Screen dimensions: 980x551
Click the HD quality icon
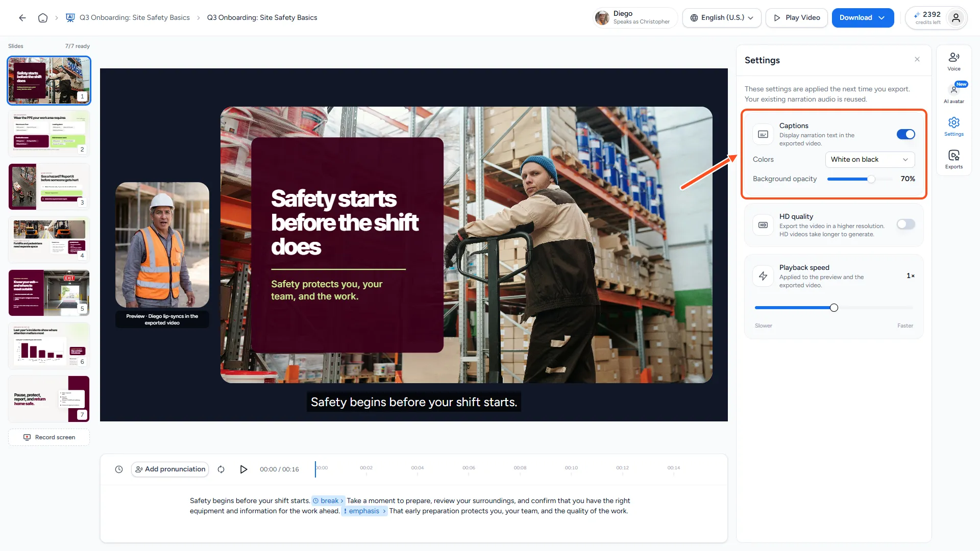(763, 225)
